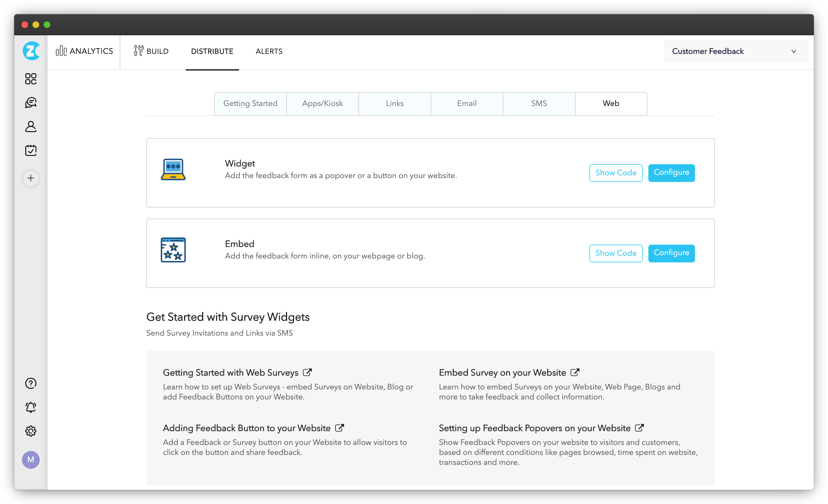Click the Apps/Kiosk tab
The width and height of the screenshot is (828, 504).
(322, 103)
